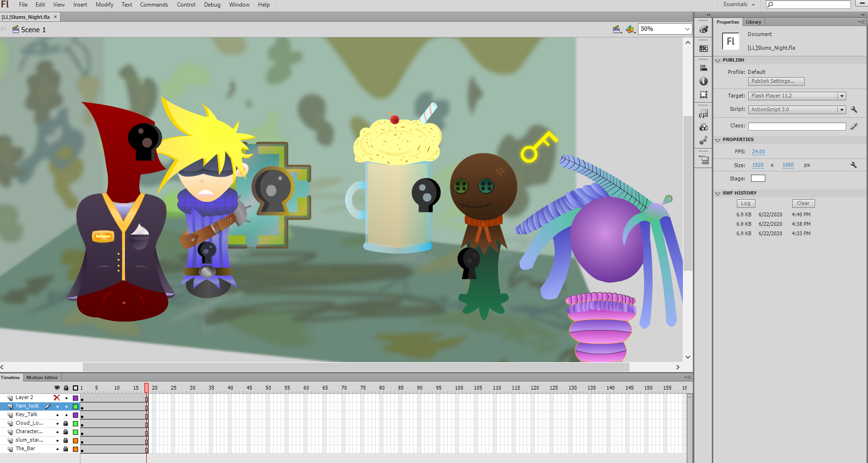The width and height of the screenshot is (868, 463).
Task: Open the Info panel icon
Action: click(x=704, y=81)
